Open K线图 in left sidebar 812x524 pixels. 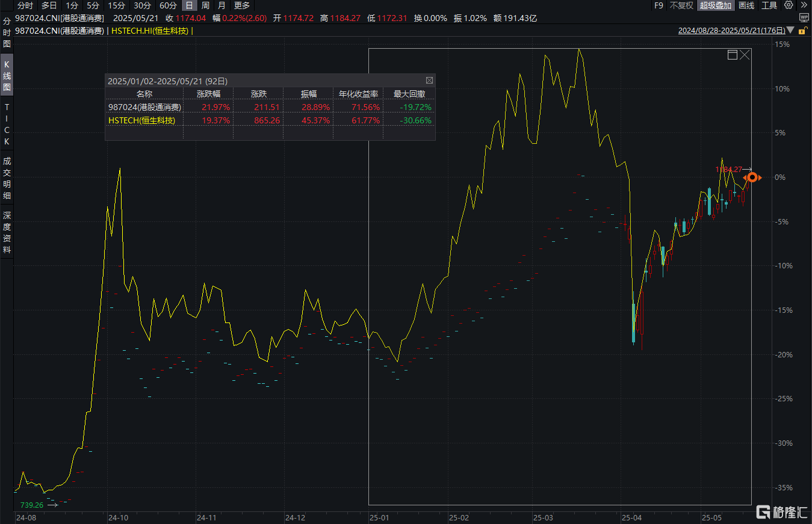[x=7, y=75]
